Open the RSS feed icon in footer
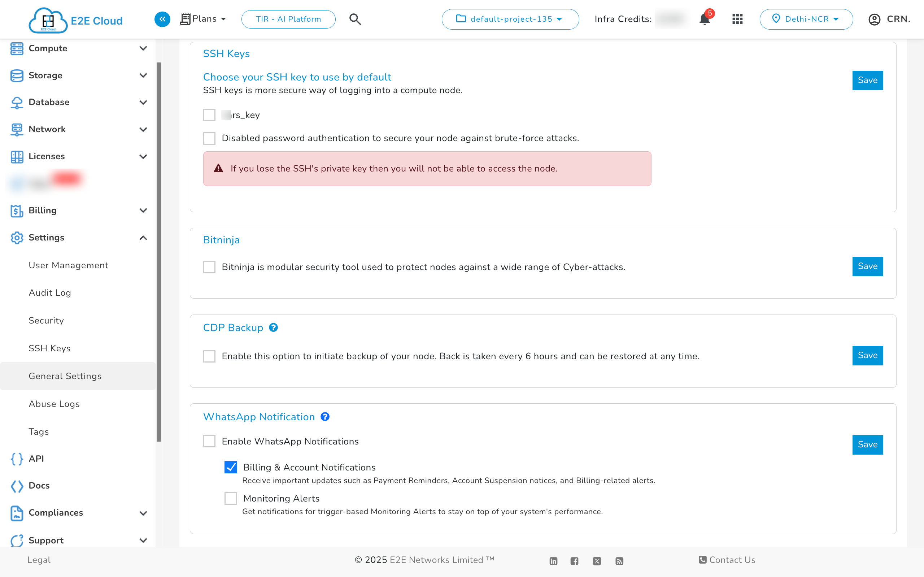 coord(619,561)
